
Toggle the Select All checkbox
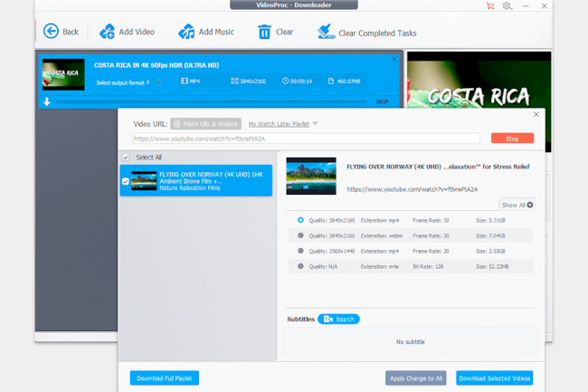click(x=126, y=158)
